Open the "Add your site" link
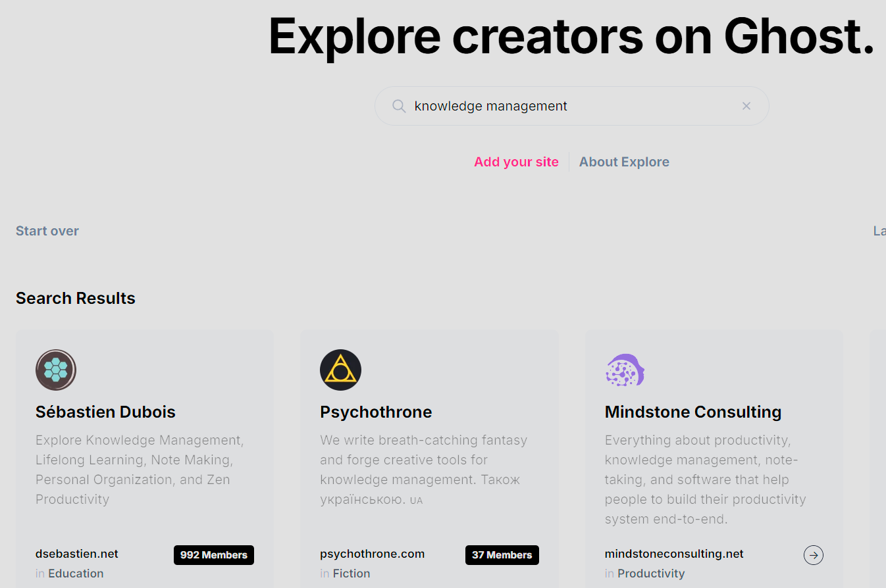 coord(516,161)
